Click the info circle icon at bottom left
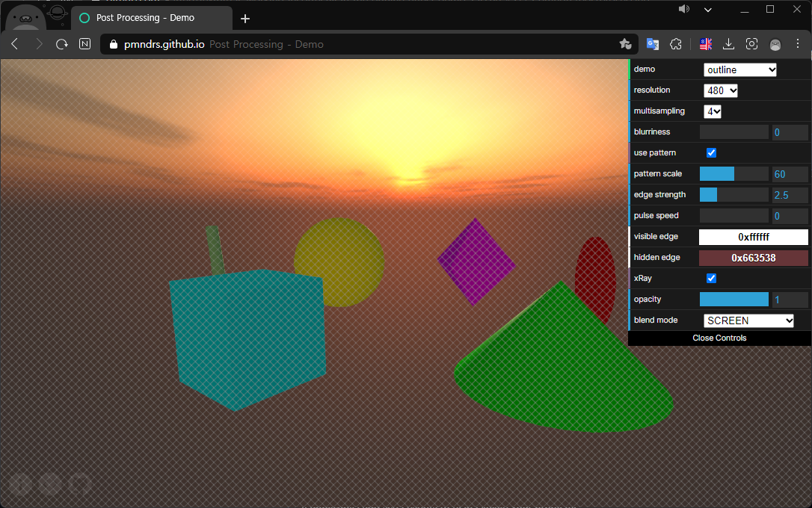This screenshot has height=508, width=812. (x=80, y=484)
